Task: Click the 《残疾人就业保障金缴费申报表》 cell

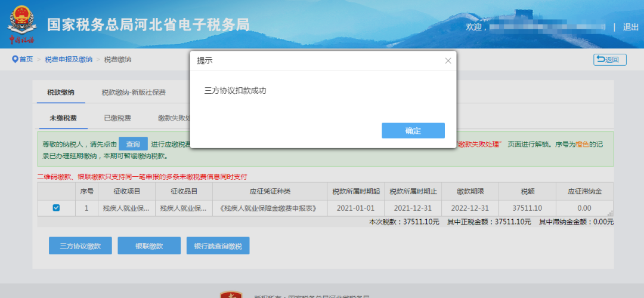Action: (270, 208)
